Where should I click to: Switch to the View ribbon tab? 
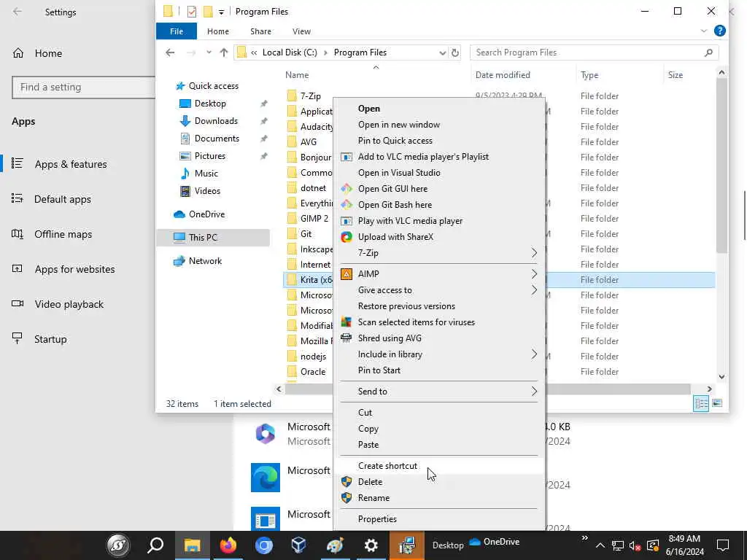click(x=301, y=31)
